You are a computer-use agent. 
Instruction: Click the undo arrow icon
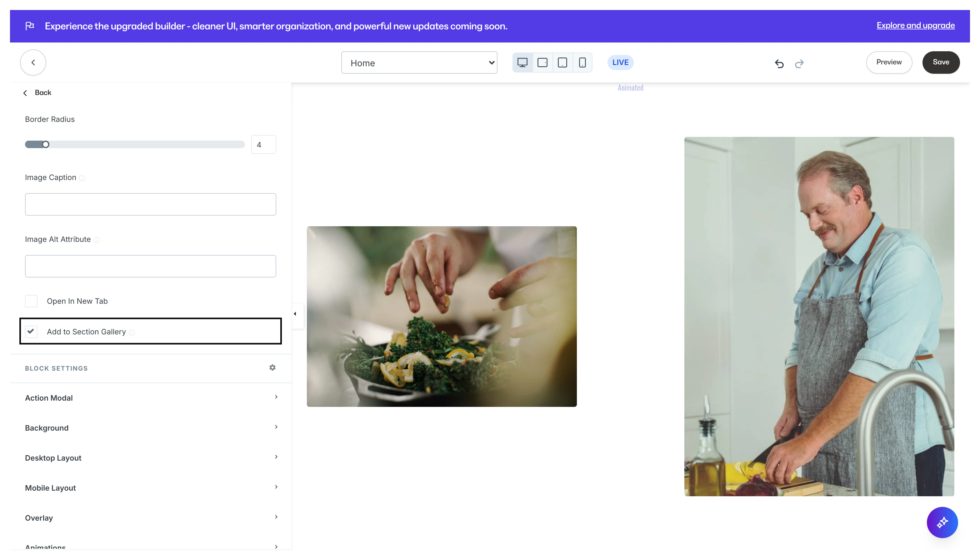click(x=779, y=63)
